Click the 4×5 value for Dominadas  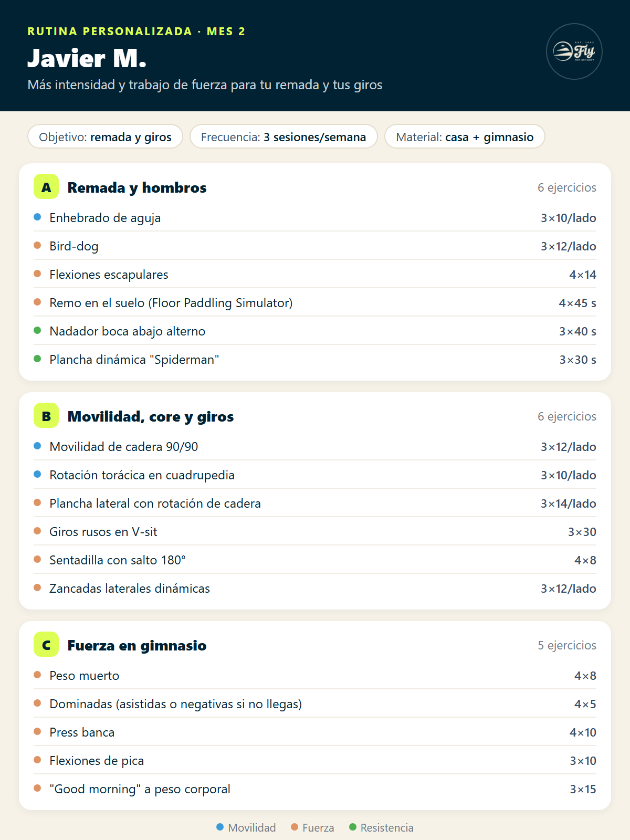(585, 704)
